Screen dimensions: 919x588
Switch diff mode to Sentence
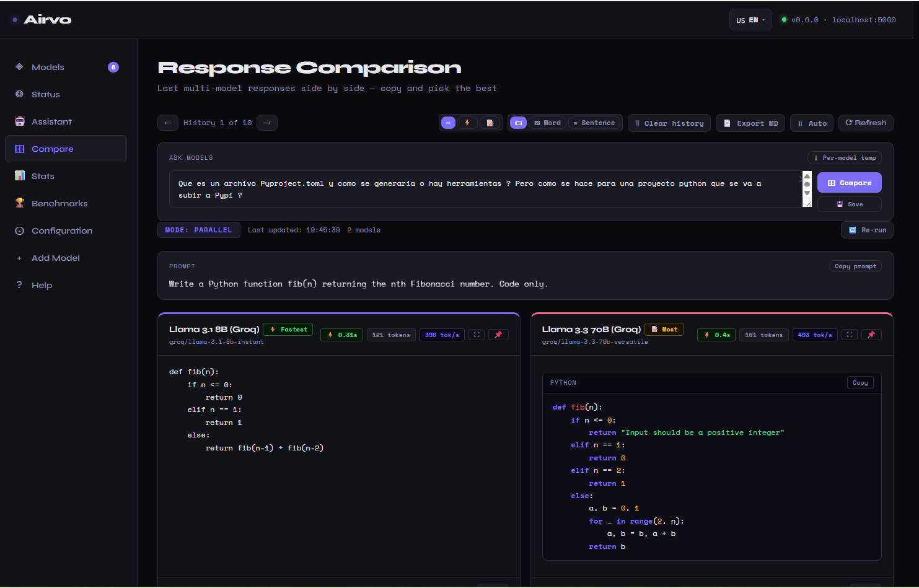[595, 123]
